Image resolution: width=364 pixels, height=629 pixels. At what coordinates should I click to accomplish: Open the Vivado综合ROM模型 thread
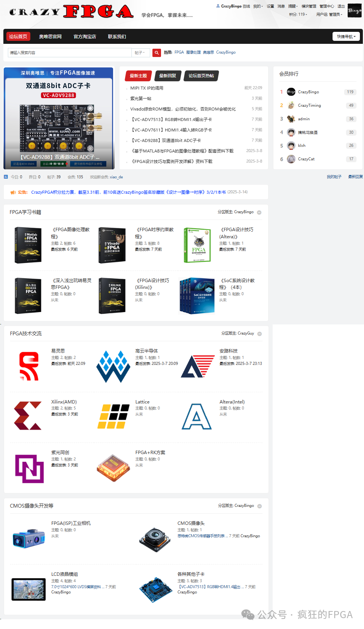click(183, 109)
